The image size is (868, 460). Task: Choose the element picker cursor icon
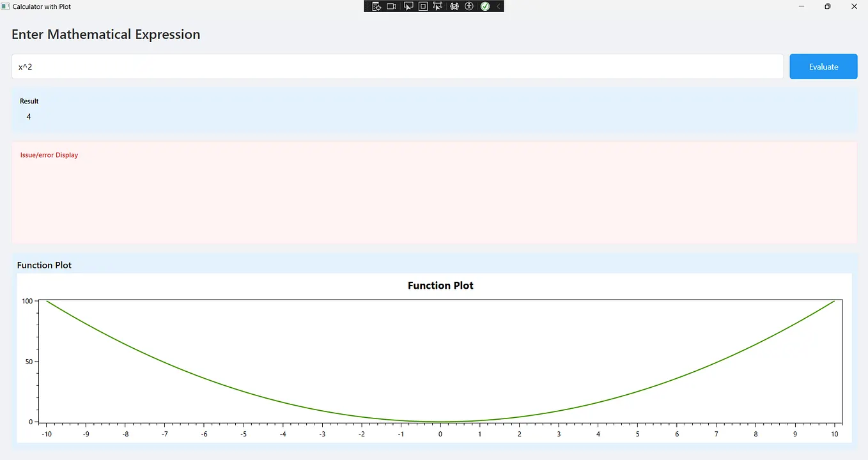[x=438, y=6]
